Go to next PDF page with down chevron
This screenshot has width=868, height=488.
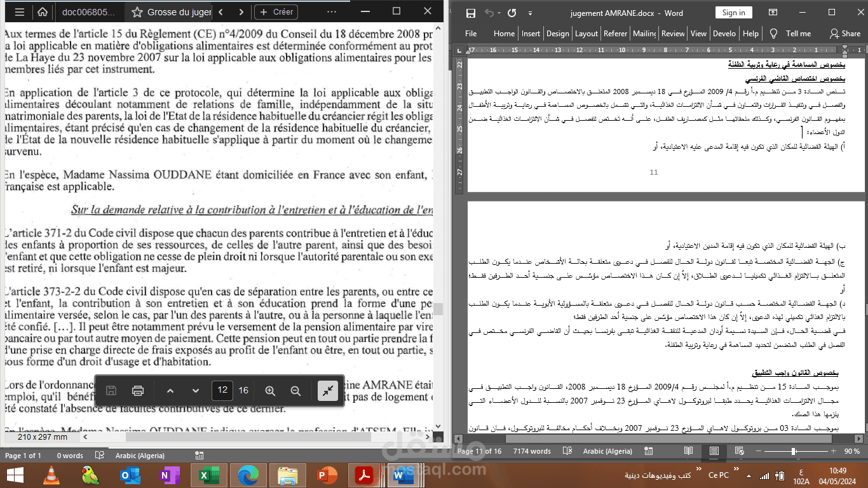point(195,391)
